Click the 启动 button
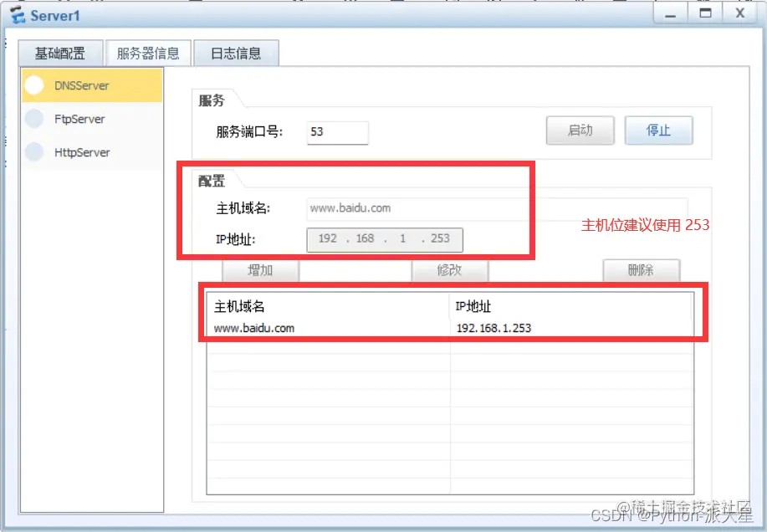Image resolution: width=767 pixels, height=532 pixels. coord(580,130)
